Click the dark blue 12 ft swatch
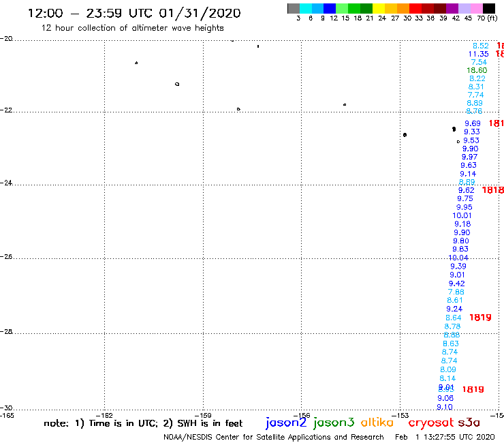The height and width of the screenshot is (443, 504). [330, 8]
